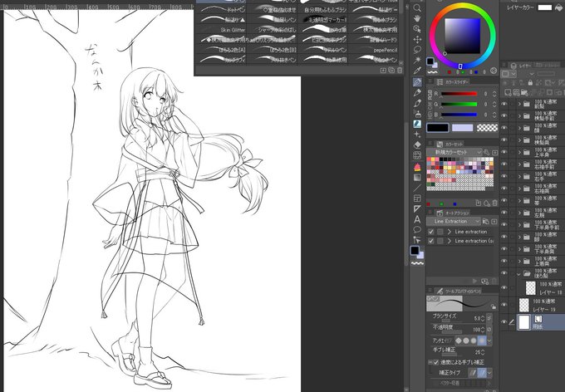Screen dimensions: 565x392
Task: Select the Figure line tool
Action: 417,188
